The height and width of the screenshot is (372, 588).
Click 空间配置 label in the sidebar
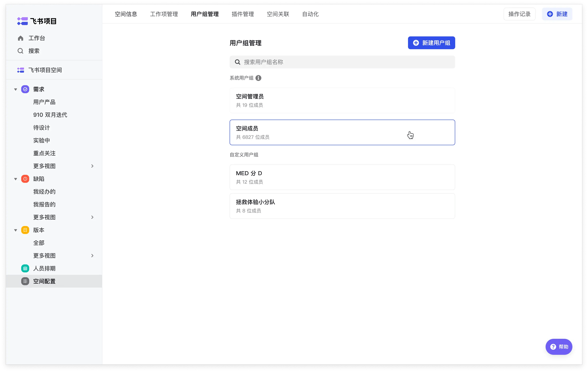pos(44,281)
